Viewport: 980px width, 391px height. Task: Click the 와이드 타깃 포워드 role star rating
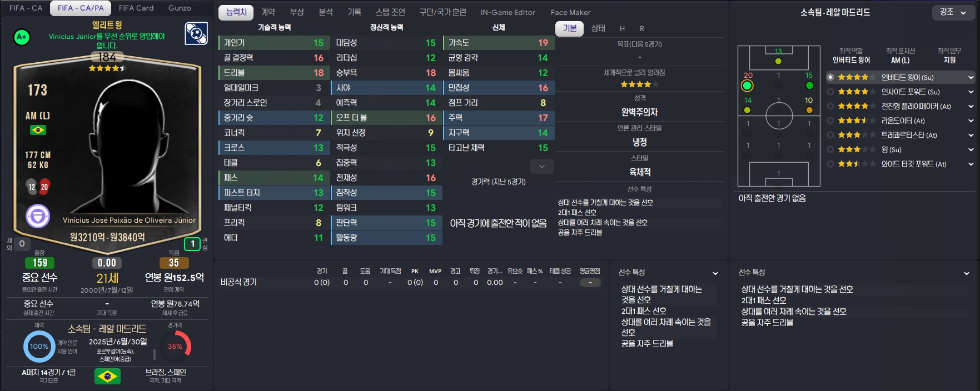click(857, 164)
